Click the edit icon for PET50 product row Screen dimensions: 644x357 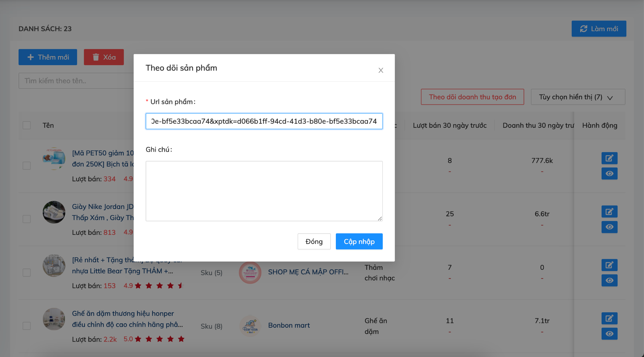click(x=609, y=158)
